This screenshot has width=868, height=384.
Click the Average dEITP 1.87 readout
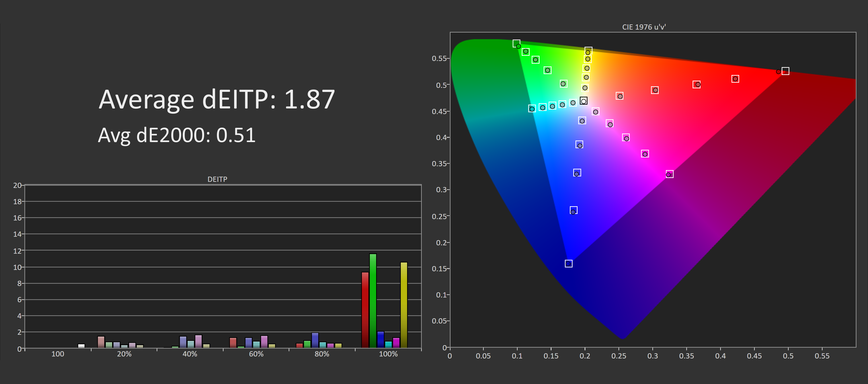[x=217, y=100]
